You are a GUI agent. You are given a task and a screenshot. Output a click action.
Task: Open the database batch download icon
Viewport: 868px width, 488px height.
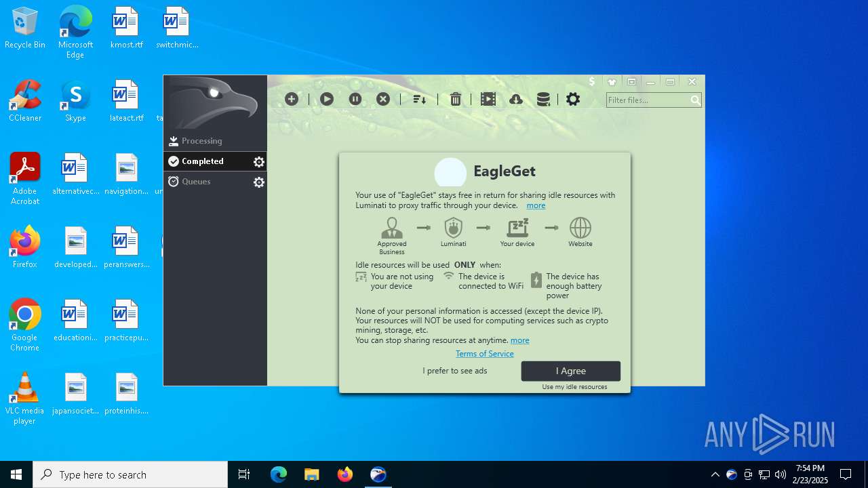click(x=543, y=99)
